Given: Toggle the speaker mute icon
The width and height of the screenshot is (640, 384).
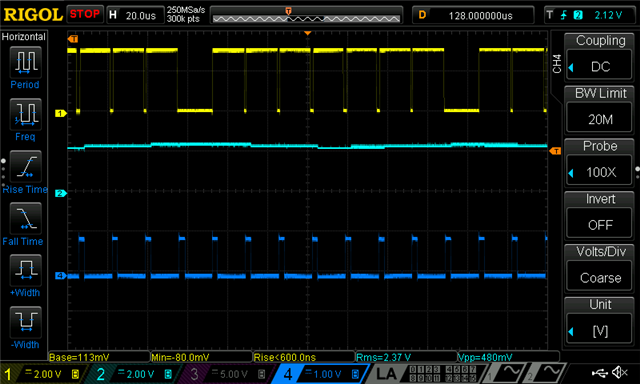Looking at the screenshot, I should (x=620, y=373).
